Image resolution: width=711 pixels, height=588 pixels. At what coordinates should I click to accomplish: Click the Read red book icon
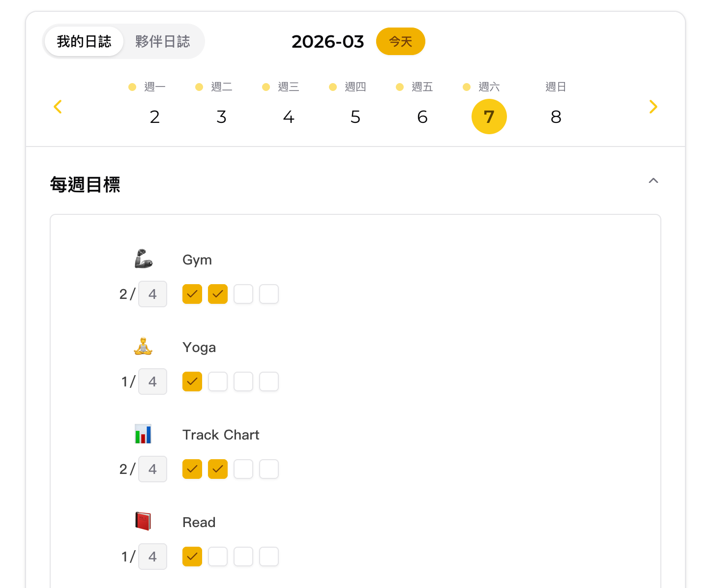tap(143, 522)
